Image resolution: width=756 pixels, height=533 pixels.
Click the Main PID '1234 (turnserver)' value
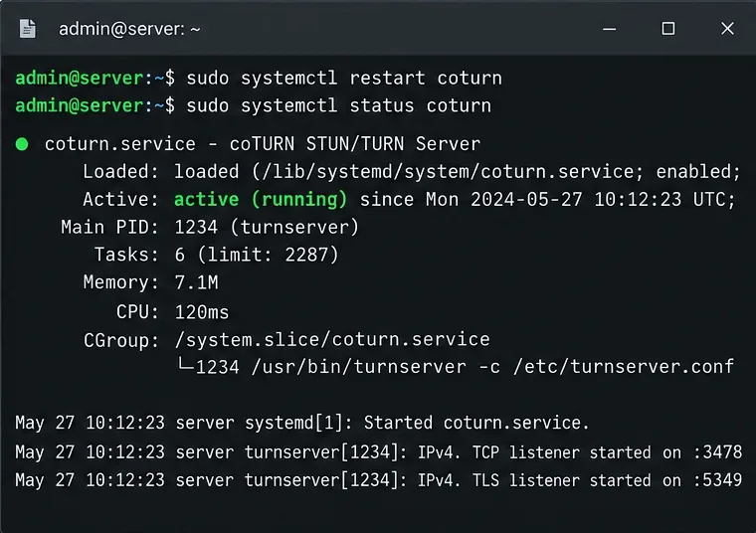point(267,227)
